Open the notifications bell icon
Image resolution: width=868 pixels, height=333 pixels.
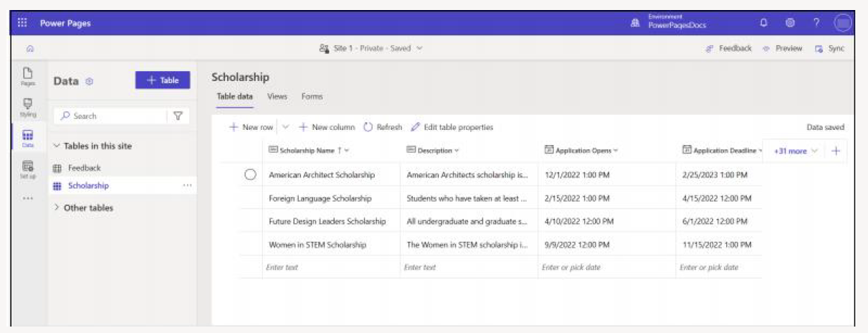coord(763,24)
